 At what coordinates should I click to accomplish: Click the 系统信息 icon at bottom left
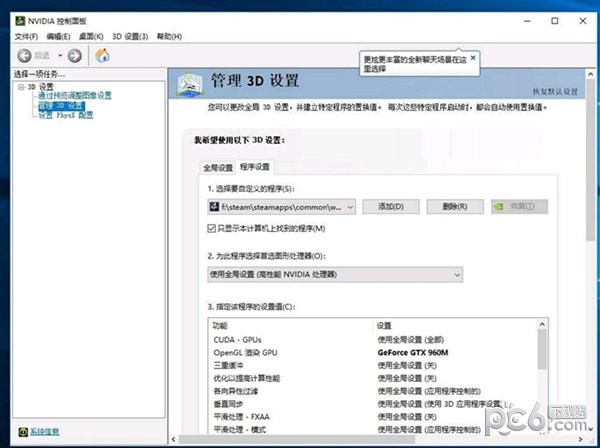pyautogui.click(x=23, y=432)
